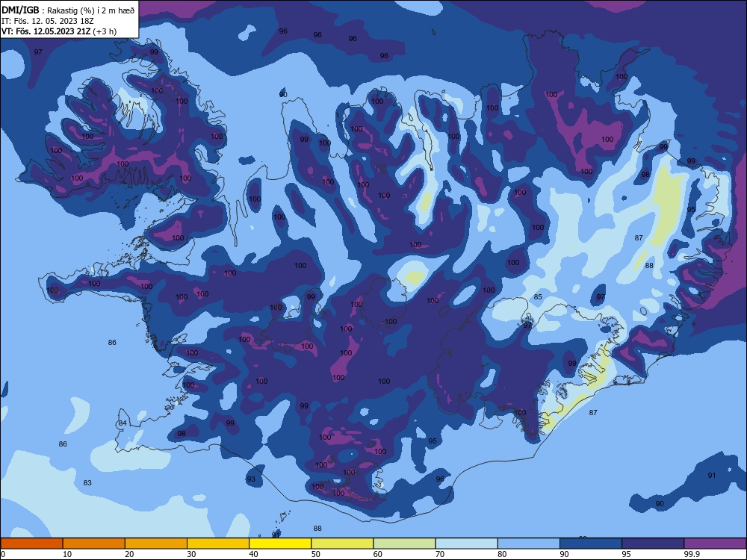
Task: Click the pale green 60–70 legend swatch
Action: click(404, 544)
